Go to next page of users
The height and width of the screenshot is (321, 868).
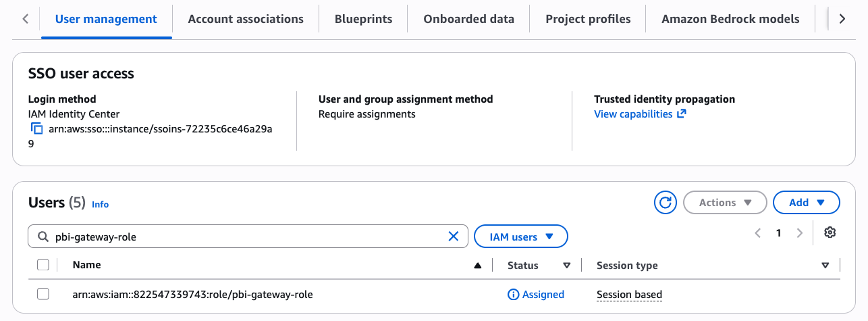(800, 233)
